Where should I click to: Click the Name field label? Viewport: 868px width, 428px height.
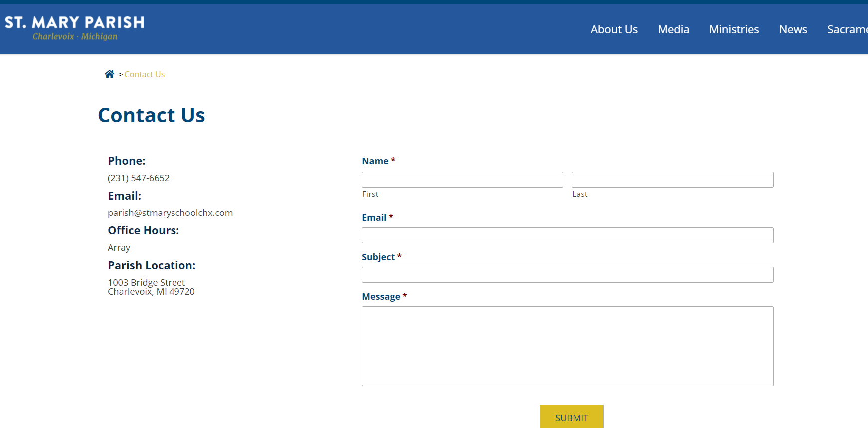[375, 161]
